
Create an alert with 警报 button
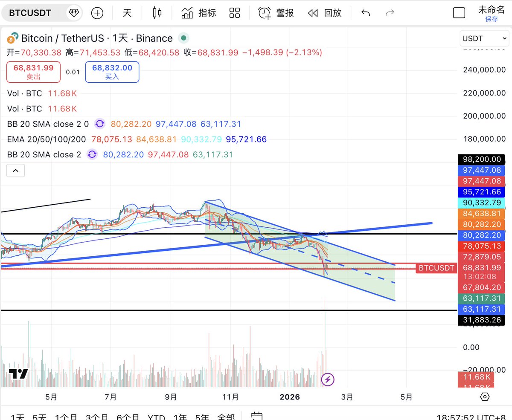276,13
